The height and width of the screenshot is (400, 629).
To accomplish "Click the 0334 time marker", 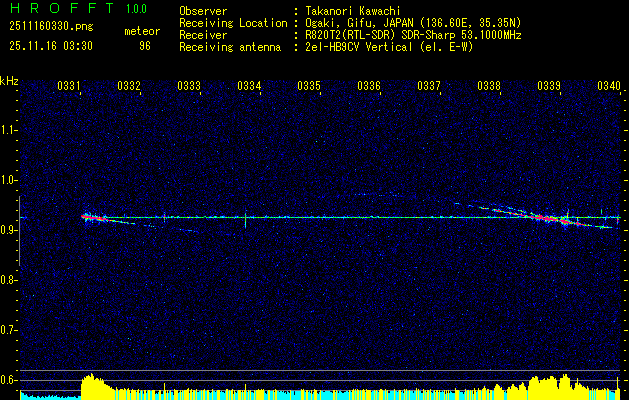I will pyautogui.click(x=249, y=85).
